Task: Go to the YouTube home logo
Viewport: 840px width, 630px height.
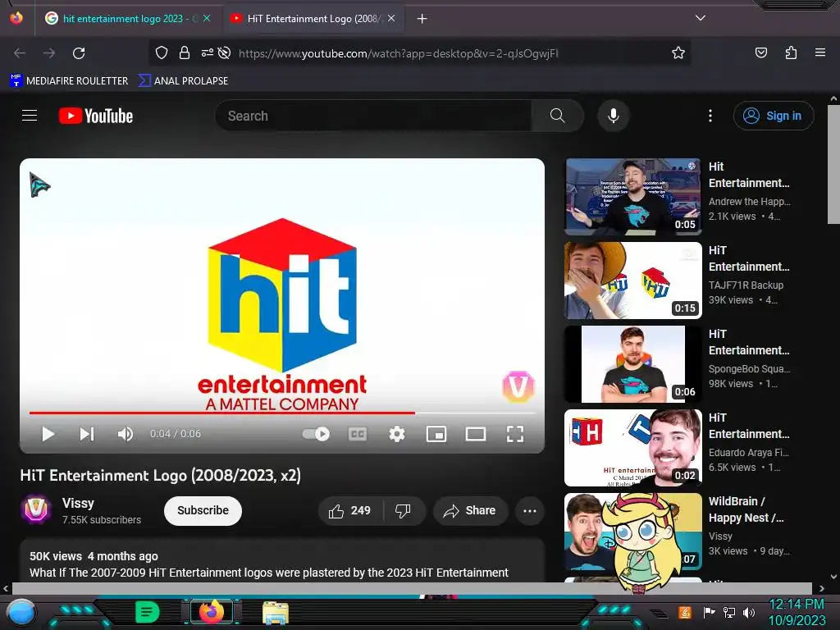Action: click(96, 116)
